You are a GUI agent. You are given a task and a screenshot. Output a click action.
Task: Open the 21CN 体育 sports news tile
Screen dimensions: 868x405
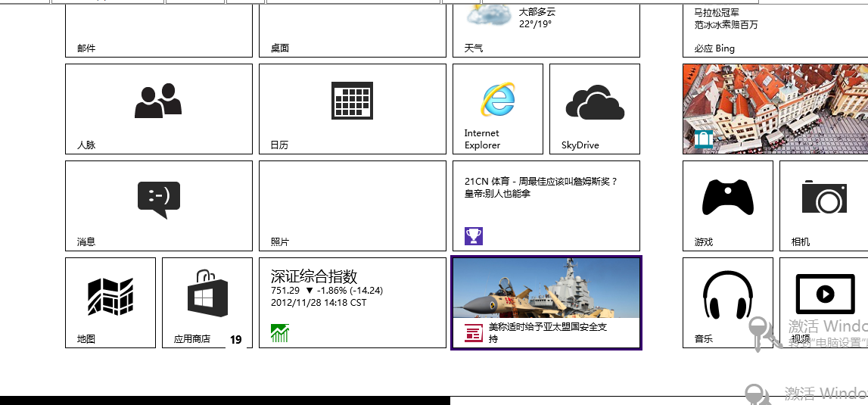546,206
